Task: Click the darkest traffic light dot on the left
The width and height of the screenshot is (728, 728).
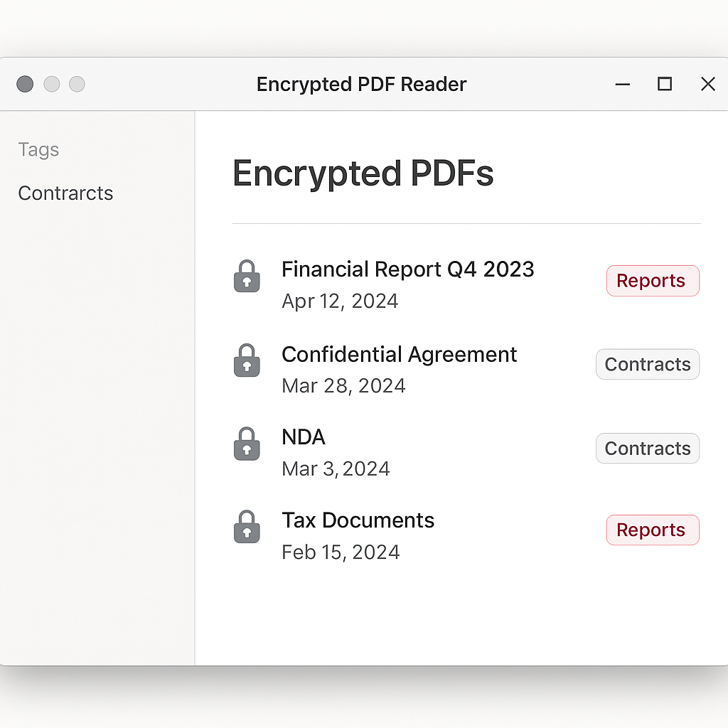Action: [24, 84]
